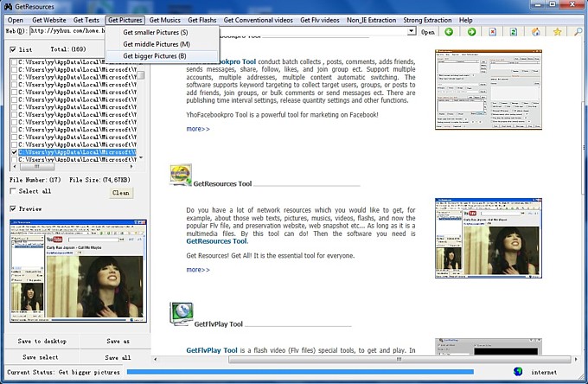The width and height of the screenshot is (588, 384).
Task: Open the 'Get Flv videos' menu
Action: click(x=318, y=19)
